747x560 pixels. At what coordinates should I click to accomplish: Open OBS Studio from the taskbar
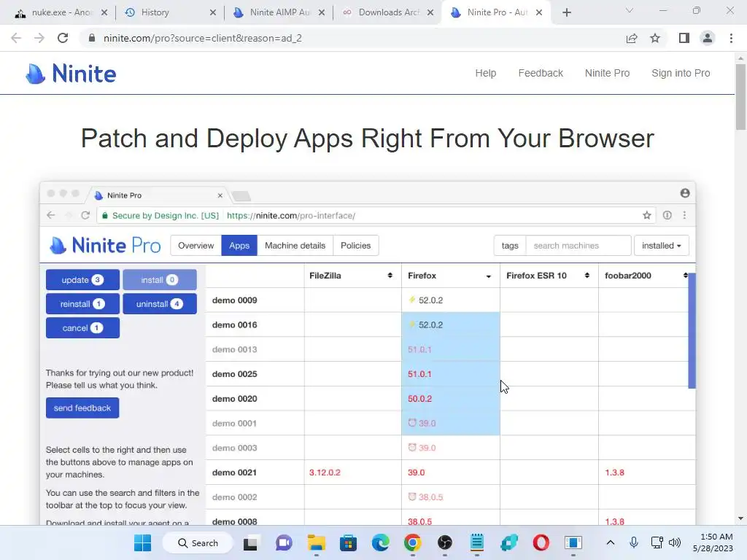point(444,542)
